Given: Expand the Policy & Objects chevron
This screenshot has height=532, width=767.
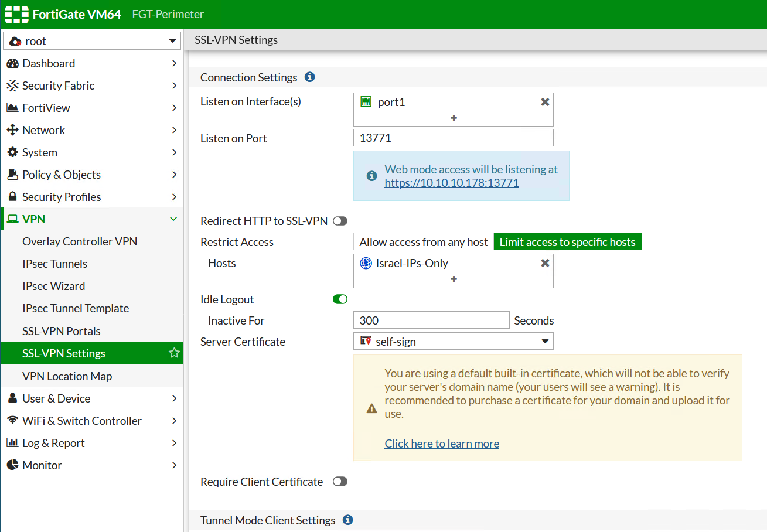Looking at the screenshot, I should [x=174, y=175].
